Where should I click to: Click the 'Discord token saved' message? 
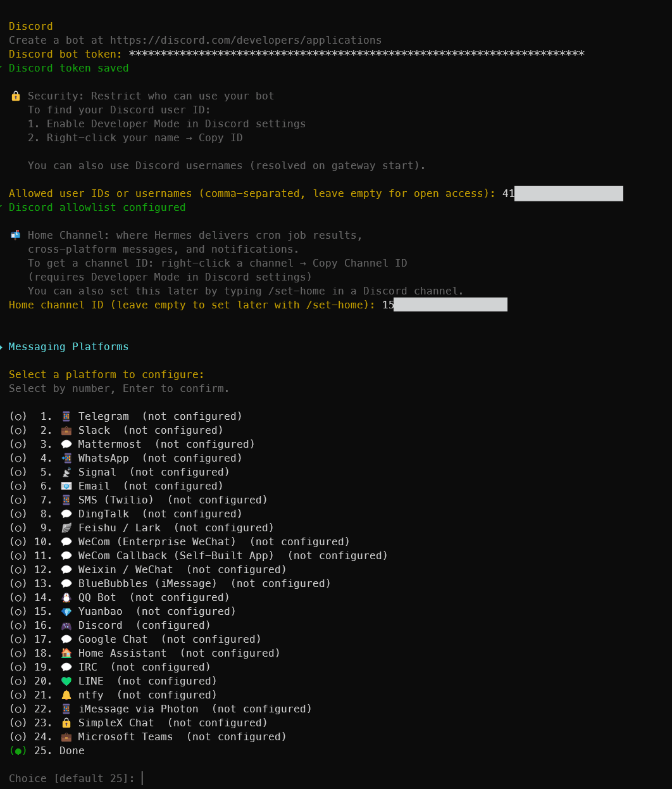click(68, 68)
